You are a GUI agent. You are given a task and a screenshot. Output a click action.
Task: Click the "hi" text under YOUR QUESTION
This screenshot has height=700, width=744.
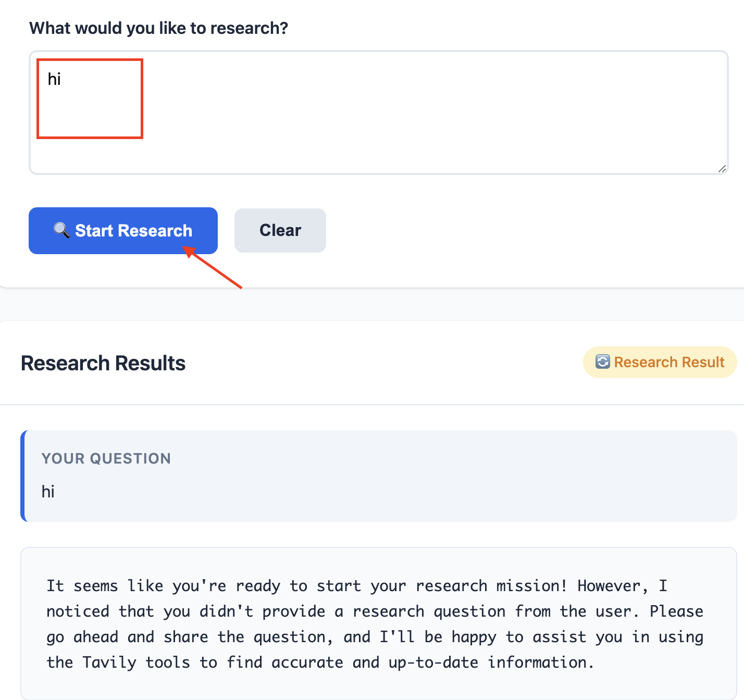click(x=48, y=491)
